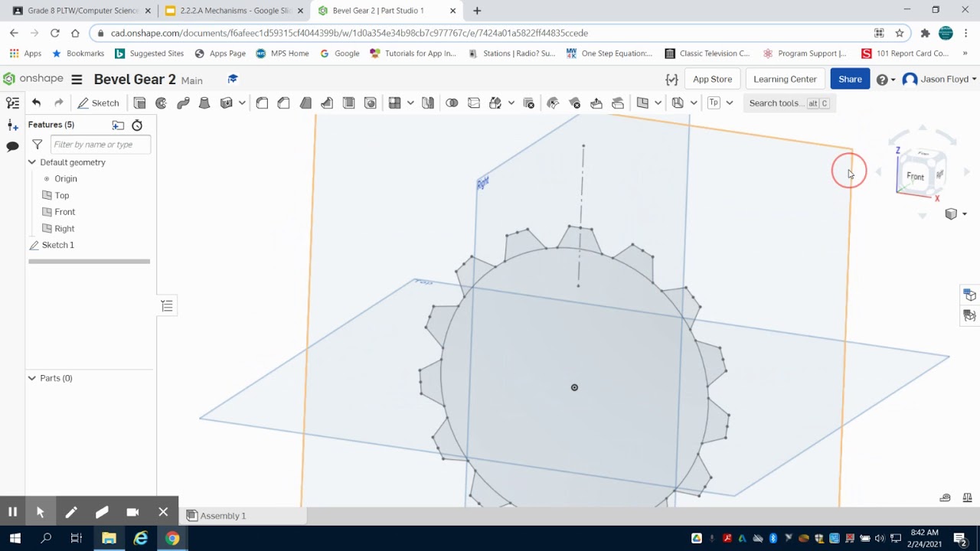Select the Boolean tool

[452, 103]
